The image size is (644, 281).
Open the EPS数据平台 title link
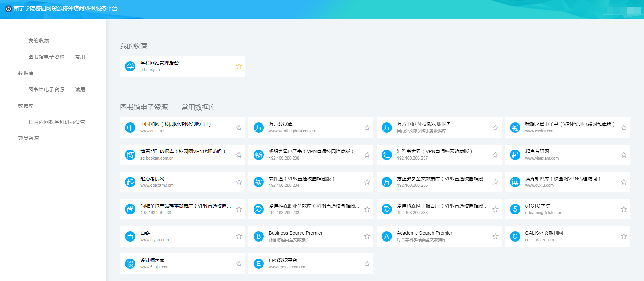pos(283,260)
